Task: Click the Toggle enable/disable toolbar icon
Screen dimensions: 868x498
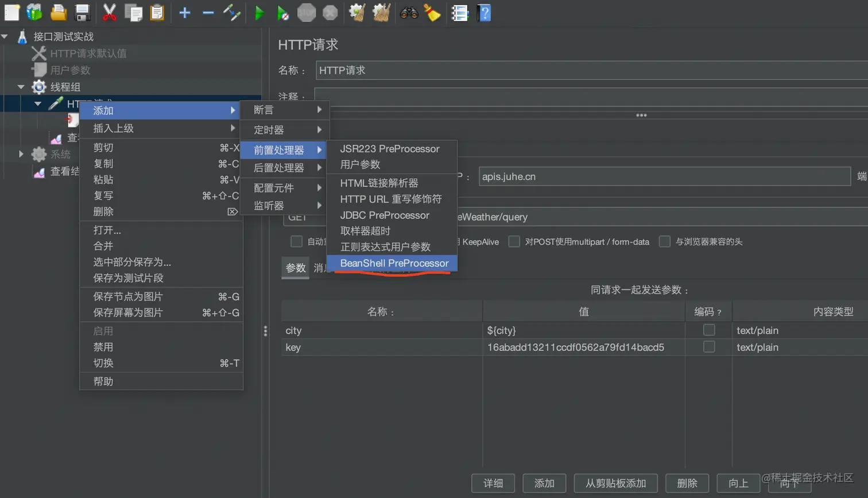Action: click(x=232, y=12)
